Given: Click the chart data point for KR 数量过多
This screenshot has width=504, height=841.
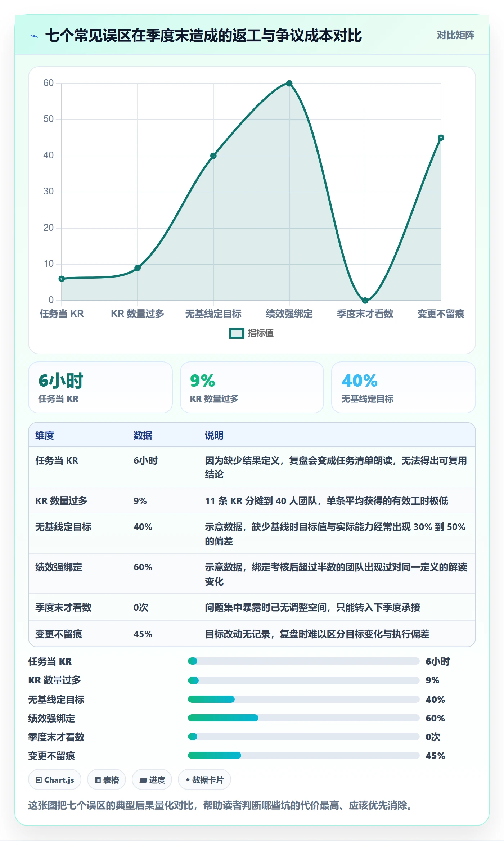Looking at the screenshot, I should (138, 268).
